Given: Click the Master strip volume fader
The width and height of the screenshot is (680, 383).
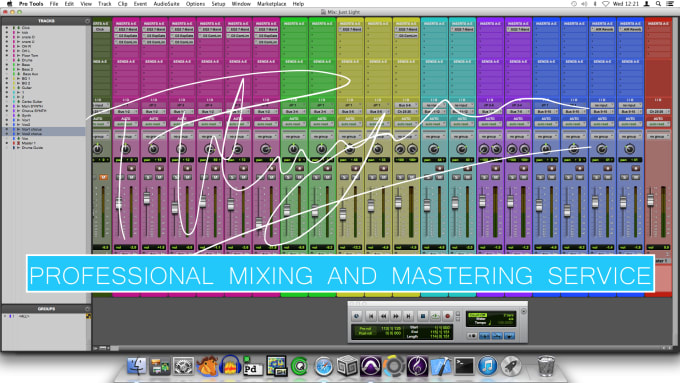Looking at the screenshot, I should pyautogui.click(x=651, y=200).
